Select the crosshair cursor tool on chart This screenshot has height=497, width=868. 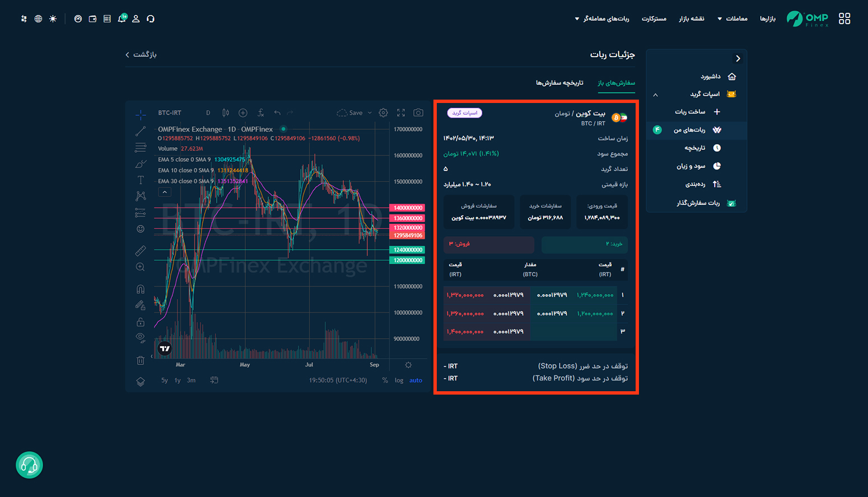coord(141,114)
